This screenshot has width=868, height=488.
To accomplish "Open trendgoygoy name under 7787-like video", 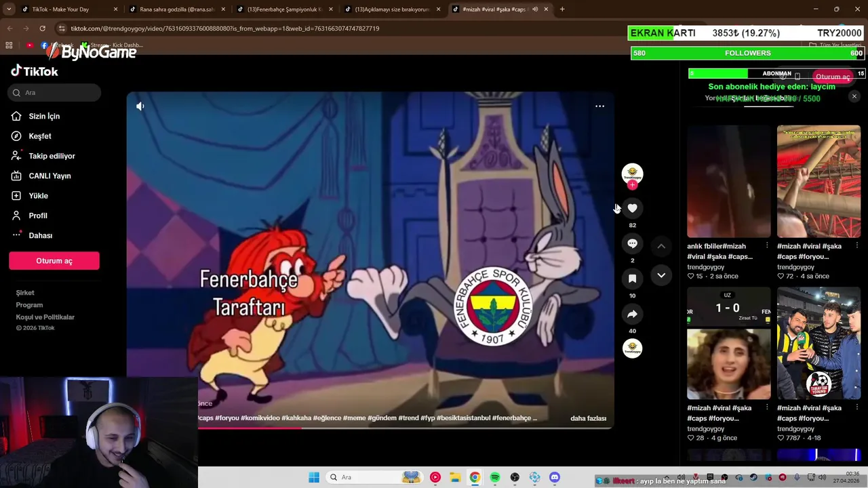I will [795, 428].
